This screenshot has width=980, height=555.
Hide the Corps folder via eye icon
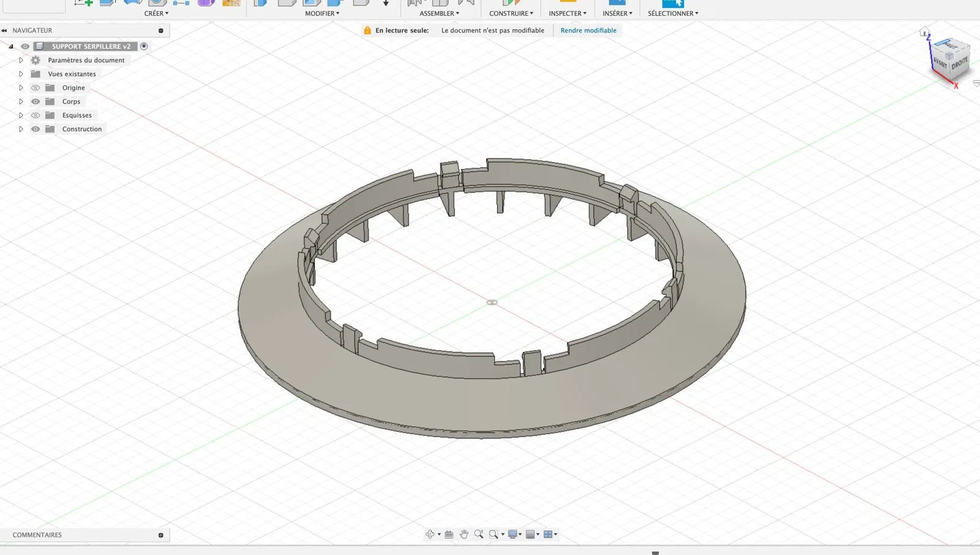click(36, 102)
